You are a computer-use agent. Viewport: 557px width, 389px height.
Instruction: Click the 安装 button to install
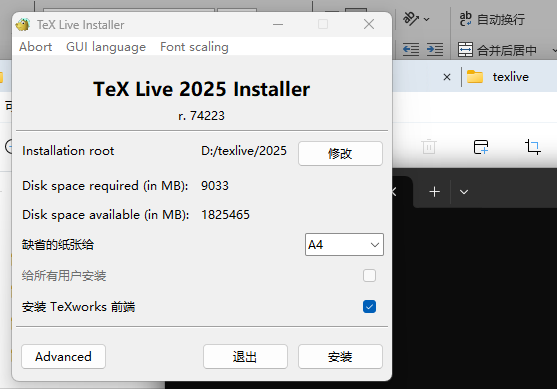pyautogui.click(x=340, y=356)
